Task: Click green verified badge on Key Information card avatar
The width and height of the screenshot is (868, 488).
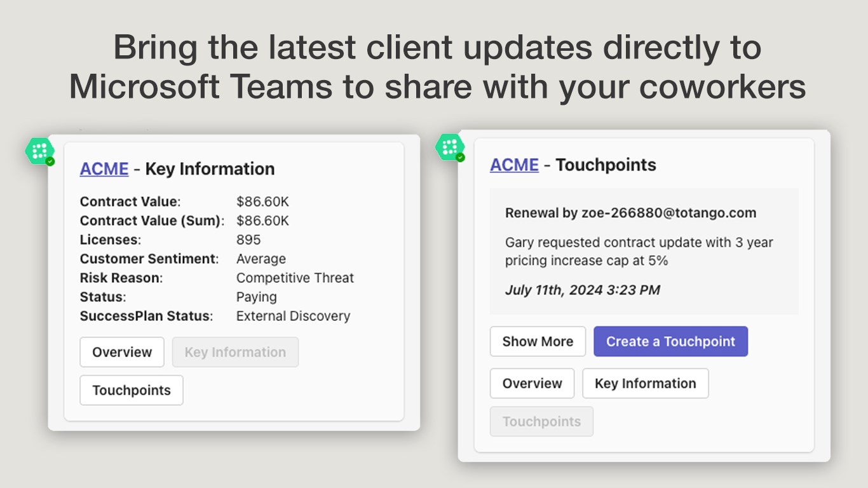Action: [x=50, y=161]
